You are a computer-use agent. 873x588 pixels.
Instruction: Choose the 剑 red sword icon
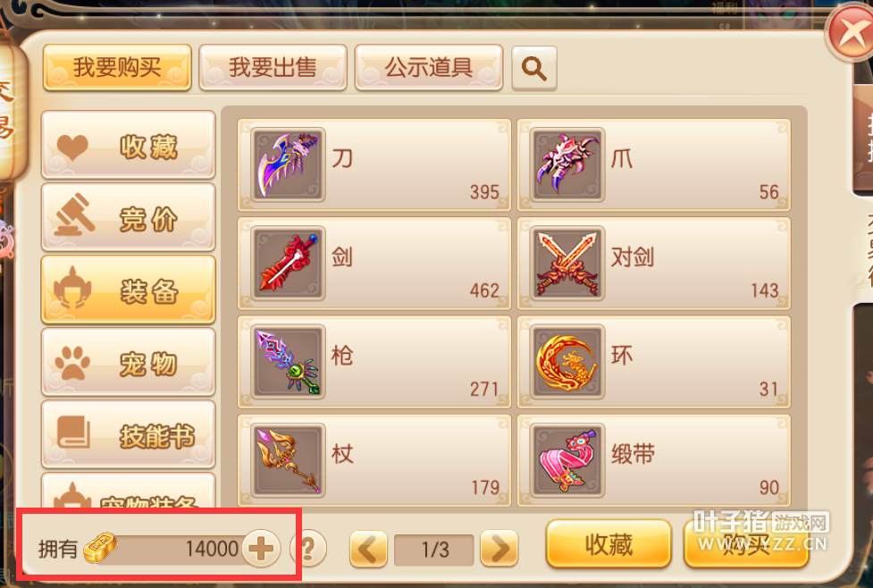[x=288, y=263]
